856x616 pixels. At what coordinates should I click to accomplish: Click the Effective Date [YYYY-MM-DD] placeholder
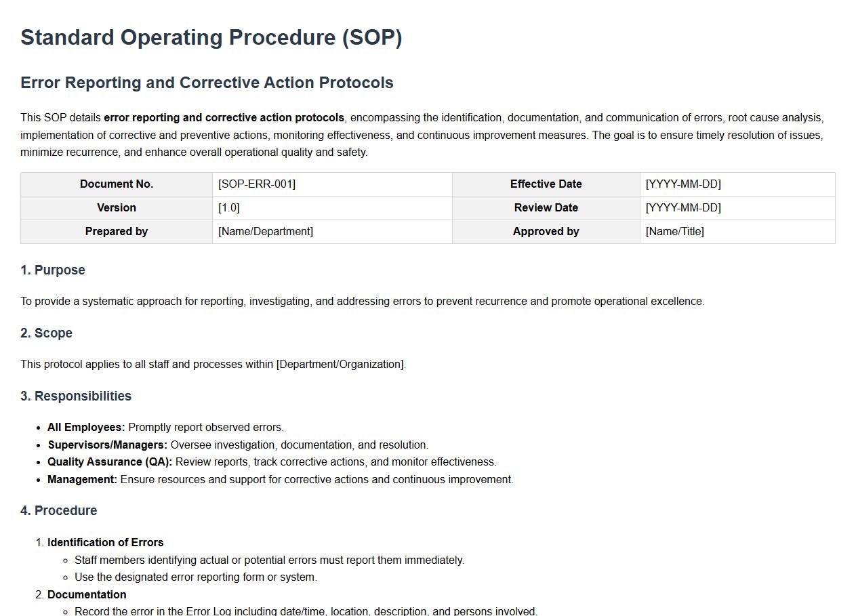click(683, 184)
